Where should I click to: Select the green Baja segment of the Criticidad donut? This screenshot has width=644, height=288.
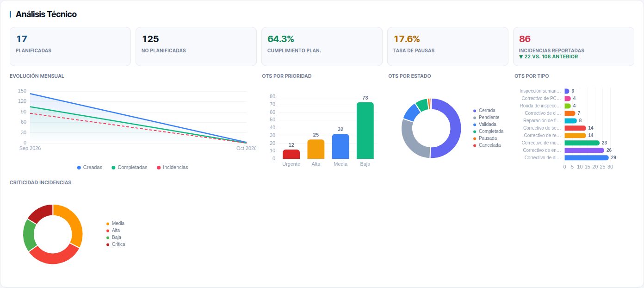[x=29, y=235]
